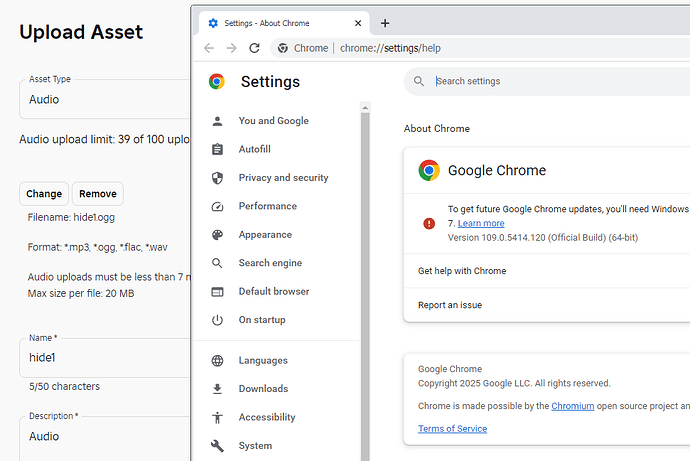The width and height of the screenshot is (690, 461).
Task: Open the Asset Type dropdown showing Audio
Action: click(x=105, y=99)
